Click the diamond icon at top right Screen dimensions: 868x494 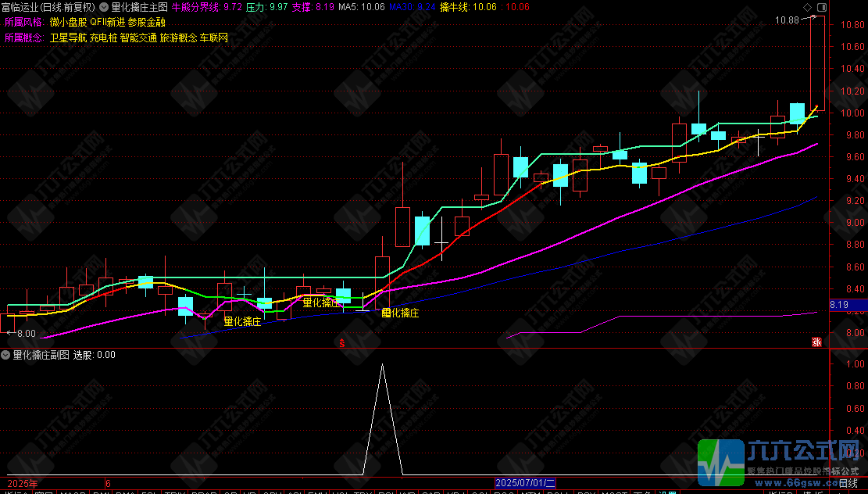tap(806, 7)
